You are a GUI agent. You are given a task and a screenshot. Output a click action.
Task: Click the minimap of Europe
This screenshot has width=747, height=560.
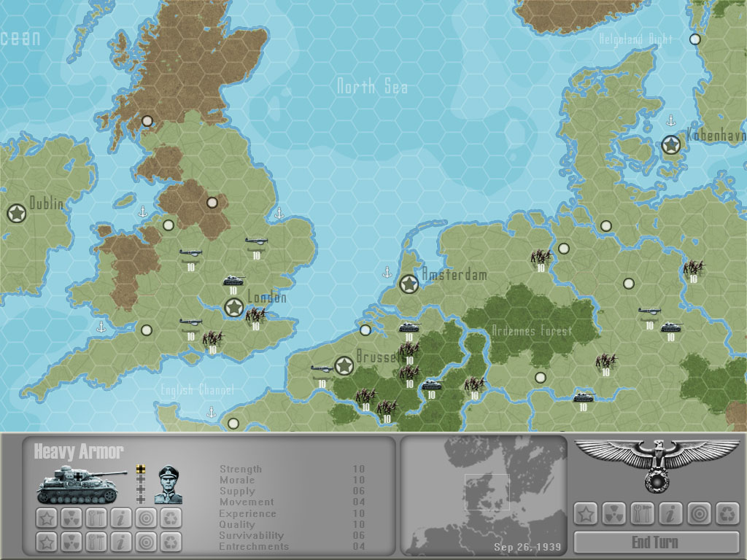[484, 496]
